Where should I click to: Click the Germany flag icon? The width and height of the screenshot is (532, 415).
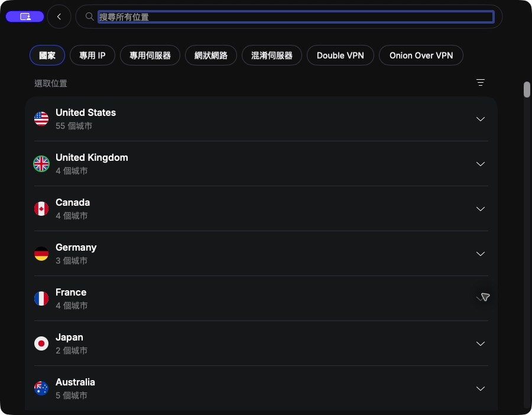tap(41, 254)
